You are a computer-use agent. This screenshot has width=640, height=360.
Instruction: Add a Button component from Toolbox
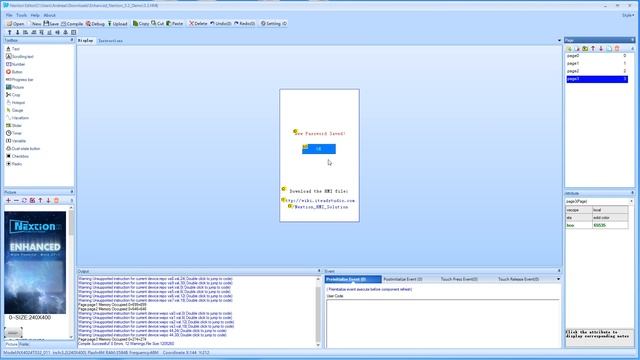point(14,72)
